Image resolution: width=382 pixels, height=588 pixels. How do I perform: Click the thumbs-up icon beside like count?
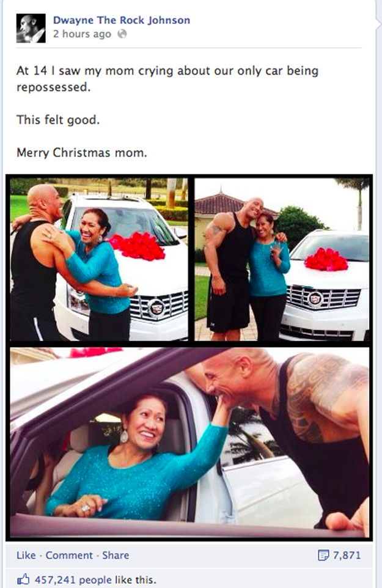point(23,579)
